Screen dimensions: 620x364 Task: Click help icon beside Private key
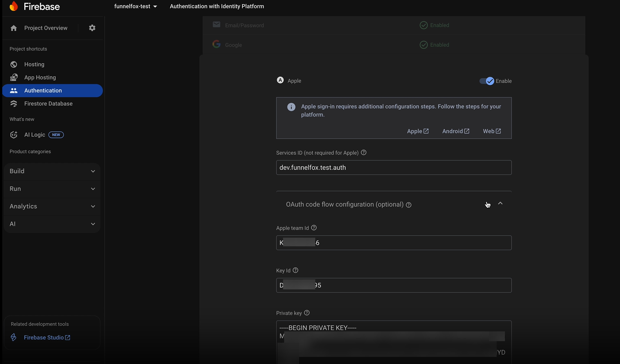[x=307, y=313]
